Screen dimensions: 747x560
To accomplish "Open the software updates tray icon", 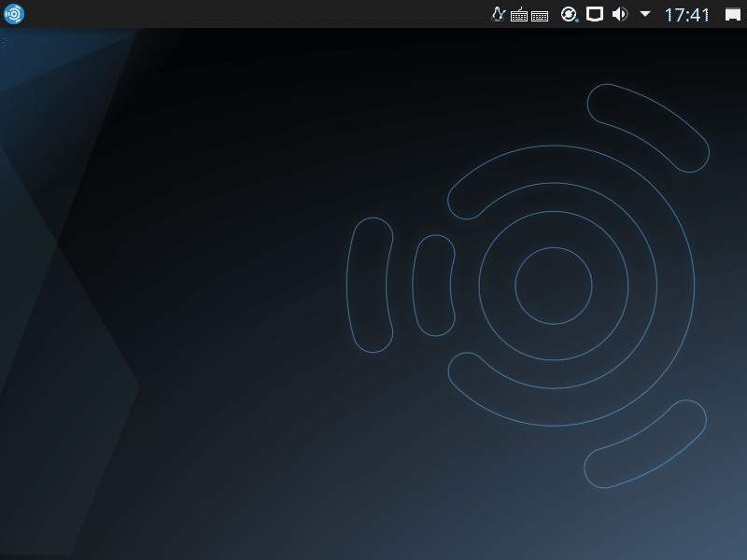I will click(569, 14).
